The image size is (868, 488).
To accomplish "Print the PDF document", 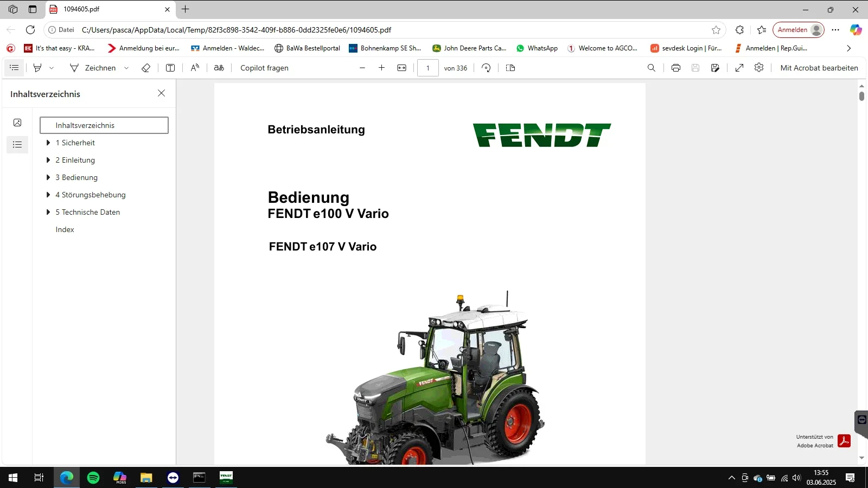I will coord(676,68).
